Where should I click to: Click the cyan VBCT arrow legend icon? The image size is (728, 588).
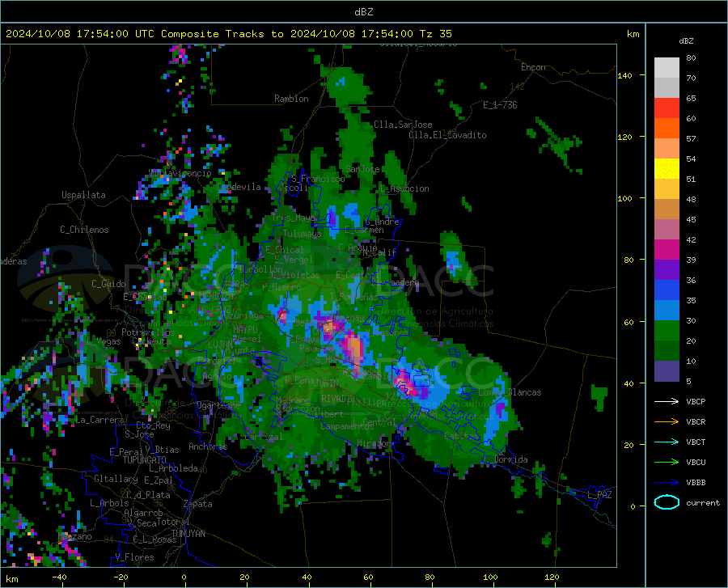click(x=667, y=442)
